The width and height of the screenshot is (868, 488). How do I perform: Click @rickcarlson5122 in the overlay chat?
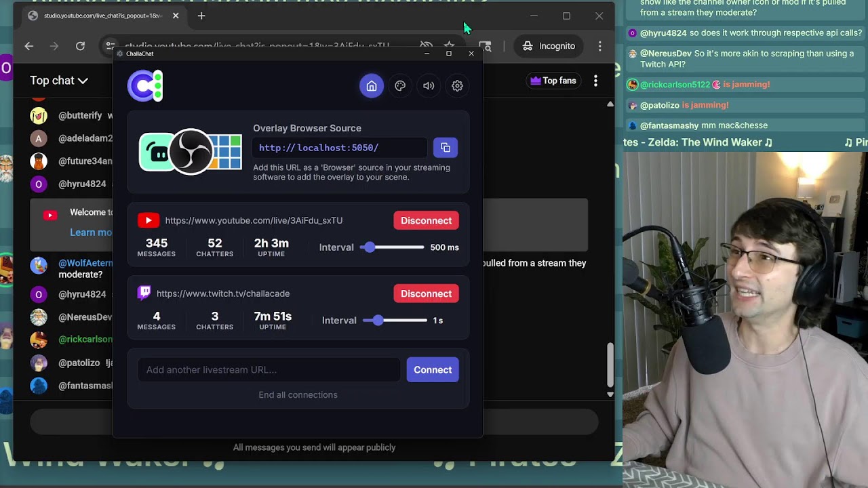tap(675, 85)
